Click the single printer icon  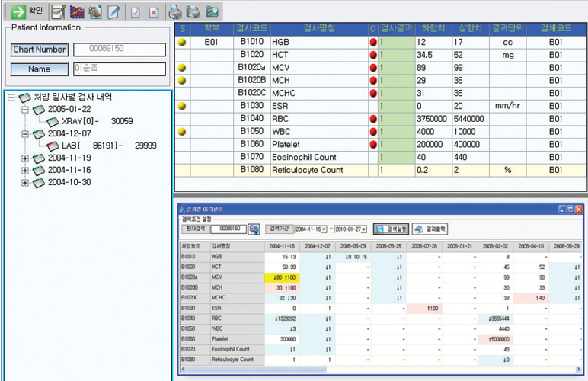point(174,11)
